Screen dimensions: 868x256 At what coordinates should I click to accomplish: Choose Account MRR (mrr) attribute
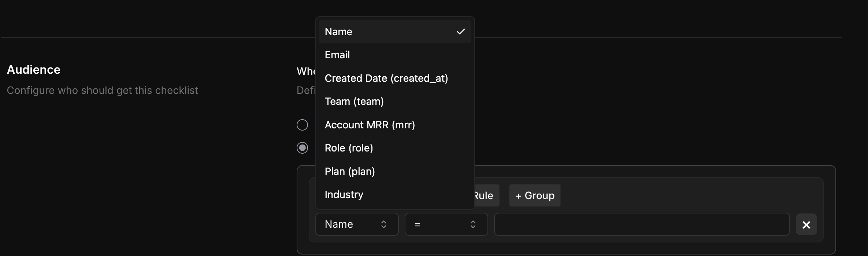point(370,125)
